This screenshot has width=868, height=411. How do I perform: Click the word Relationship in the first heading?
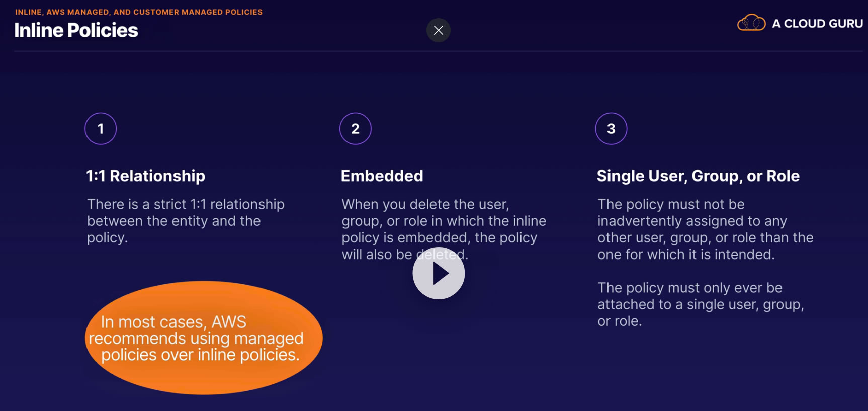pos(157,176)
